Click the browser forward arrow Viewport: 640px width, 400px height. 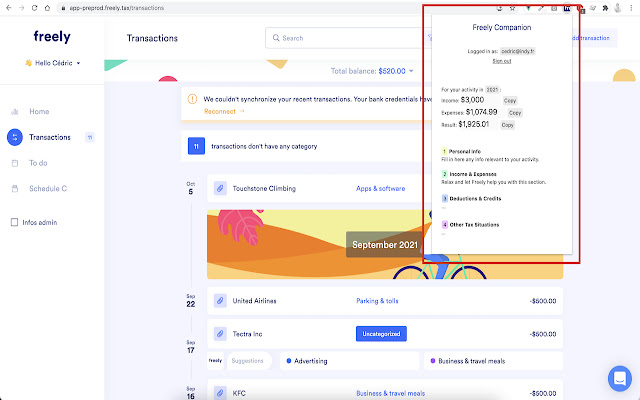pyautogui.click(x=22, y=8)
